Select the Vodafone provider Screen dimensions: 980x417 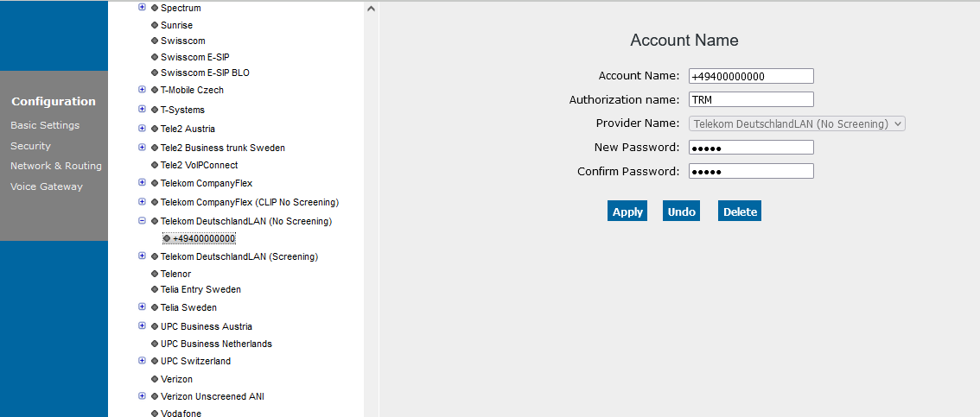181,413
